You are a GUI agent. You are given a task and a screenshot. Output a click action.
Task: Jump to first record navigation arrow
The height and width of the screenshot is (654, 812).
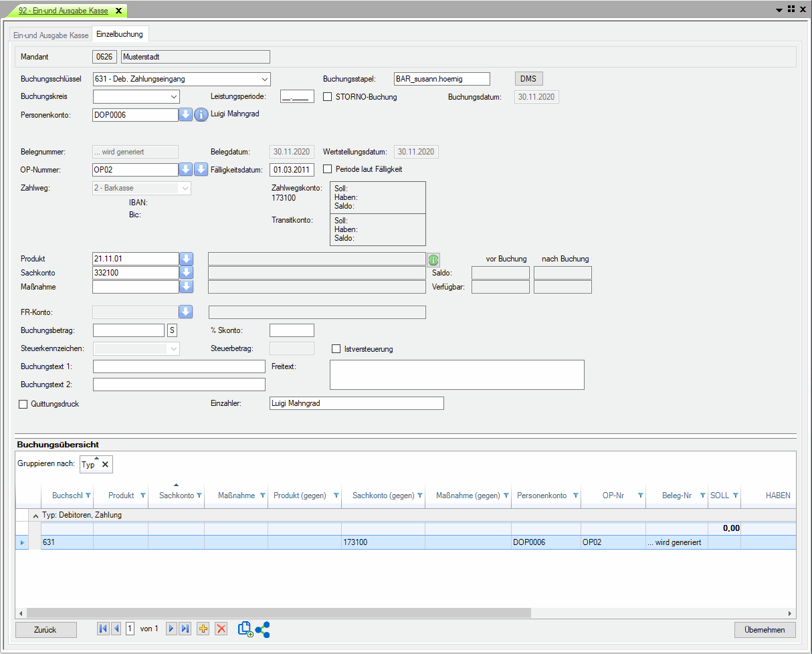pyautogui.click(x=103, y=629)
